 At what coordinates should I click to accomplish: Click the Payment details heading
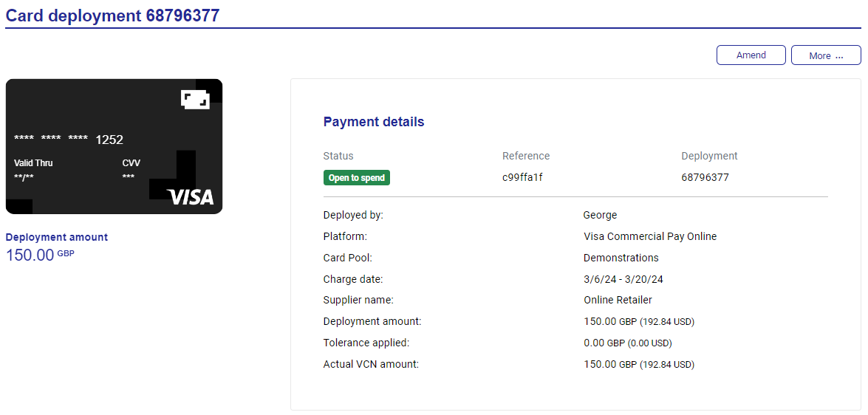coord(374,122)
